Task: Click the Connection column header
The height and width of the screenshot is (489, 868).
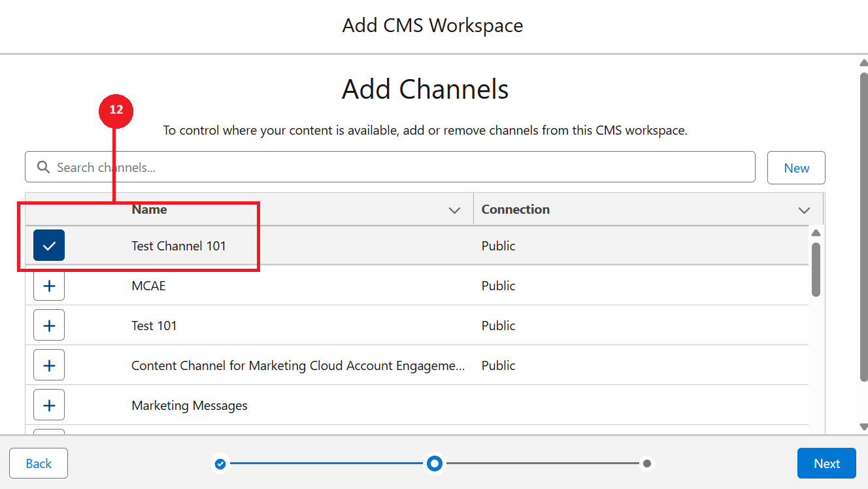Action: (515, 209)
